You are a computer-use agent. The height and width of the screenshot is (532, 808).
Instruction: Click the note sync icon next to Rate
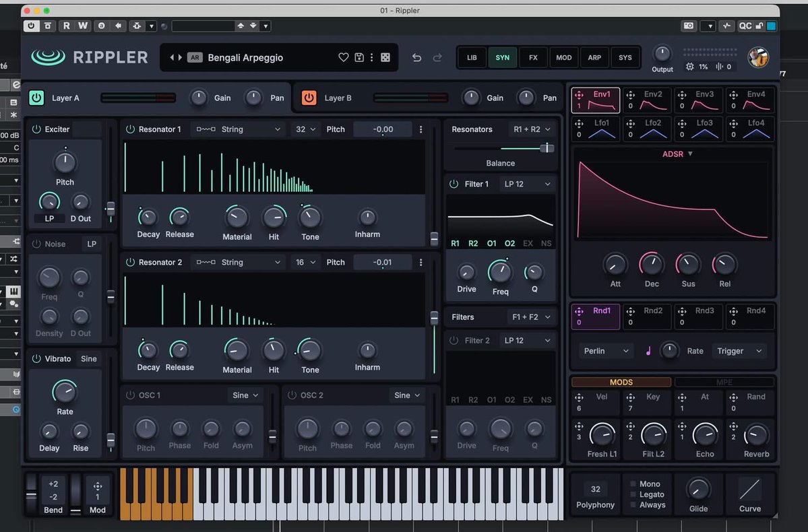[648, 351]
